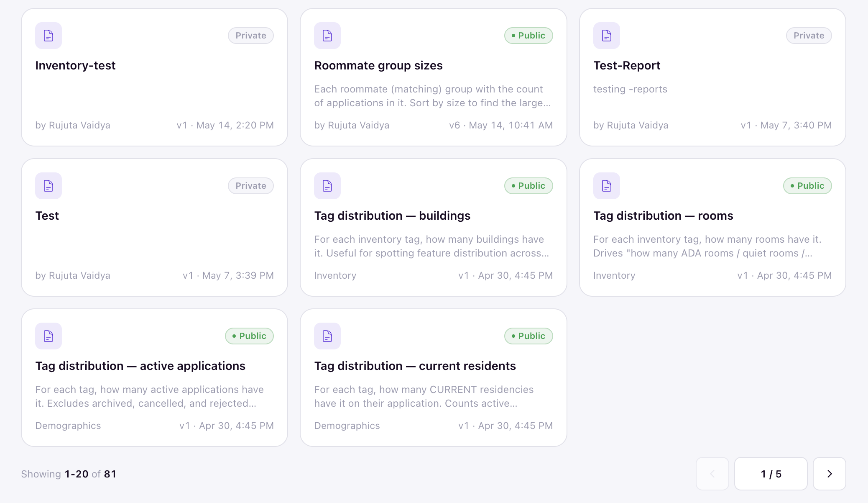The width and height of the screenshot is (868, 503).
Task: Click Public badge on Tag distribution — buildings
Action: [x=528, y=186]
